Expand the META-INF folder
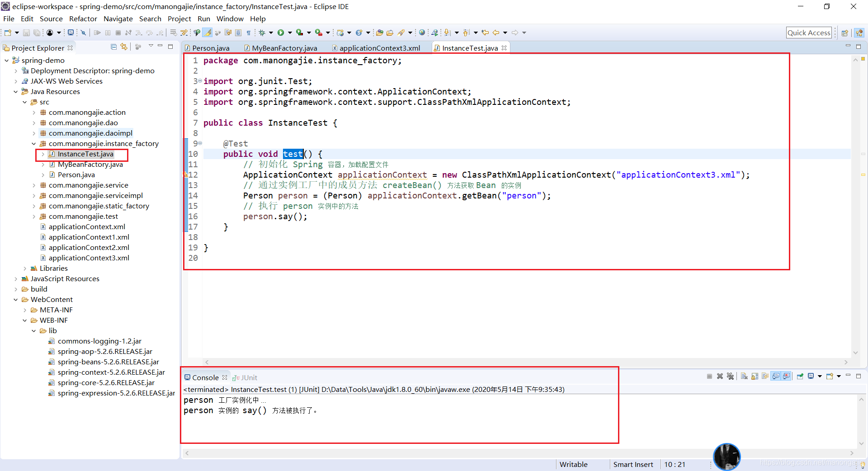The height and width of the screenshot is (471, 868). [24, 310]
